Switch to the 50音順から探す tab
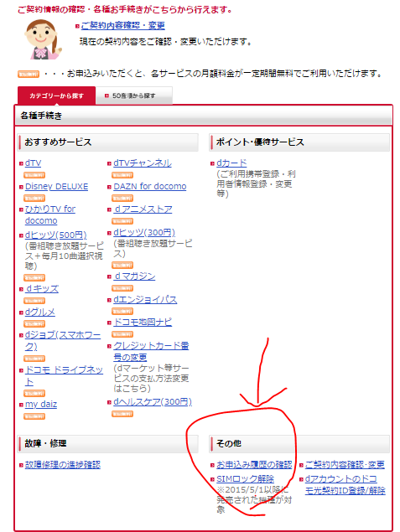The image size is (400, 532). [134, 96]
